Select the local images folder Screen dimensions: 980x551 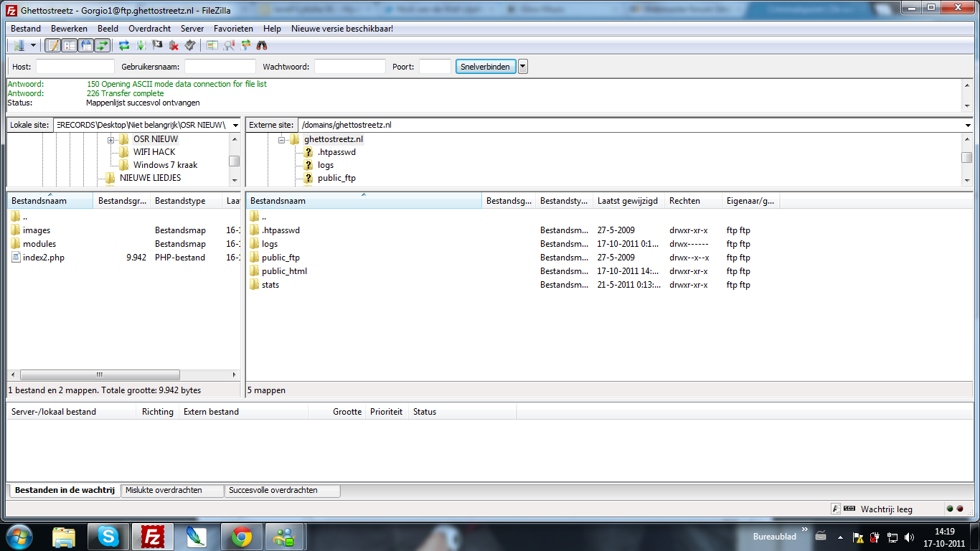click(x=37, y=230)
